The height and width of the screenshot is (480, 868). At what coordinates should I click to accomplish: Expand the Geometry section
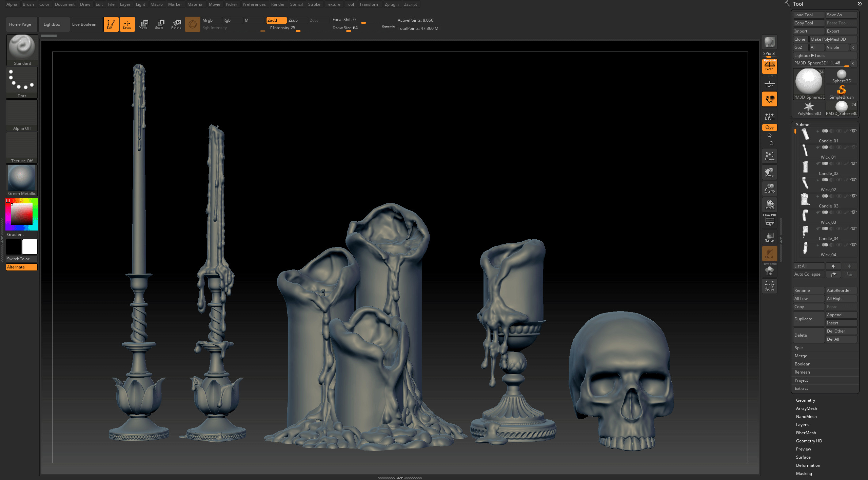click(805, 400)
